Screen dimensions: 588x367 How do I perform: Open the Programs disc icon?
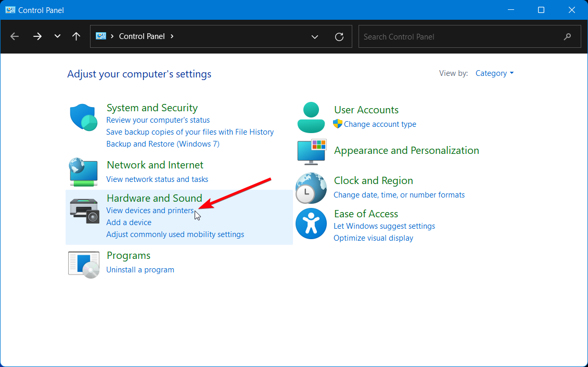84,265
